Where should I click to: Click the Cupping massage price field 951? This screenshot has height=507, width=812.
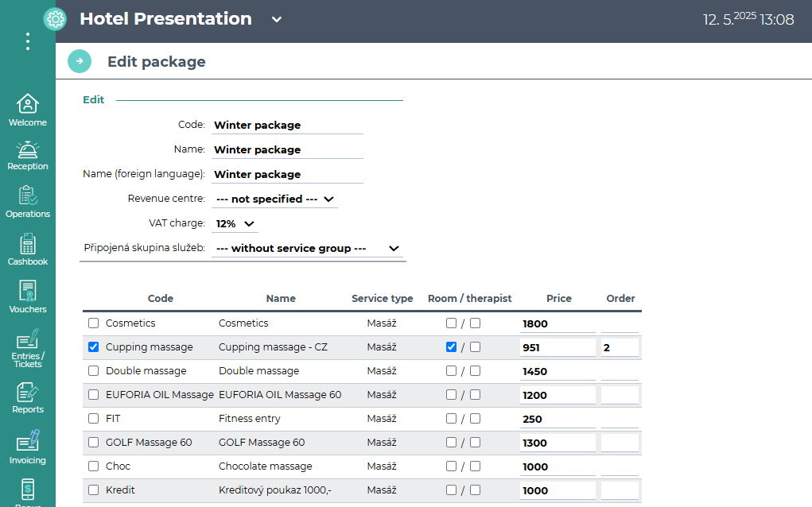(557, 347)
